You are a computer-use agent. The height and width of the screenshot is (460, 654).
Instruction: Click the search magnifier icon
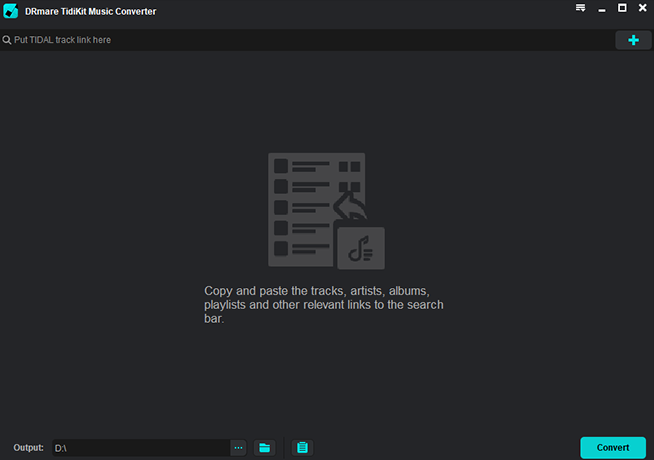click(x=7, y=40)
